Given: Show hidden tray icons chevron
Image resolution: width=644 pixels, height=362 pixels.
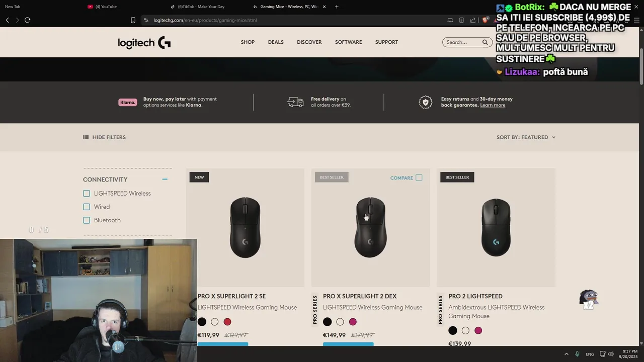Looking at the screenshot, I should 566,354.
